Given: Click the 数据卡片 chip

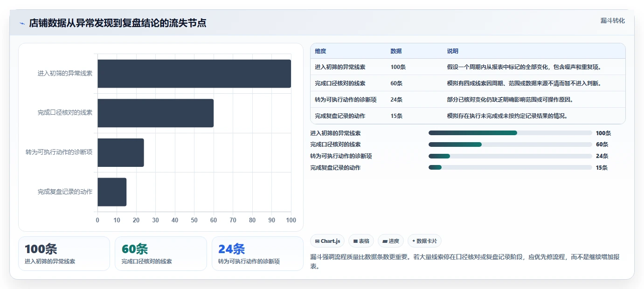Looking at the screenshot, I should coord(424,241).
